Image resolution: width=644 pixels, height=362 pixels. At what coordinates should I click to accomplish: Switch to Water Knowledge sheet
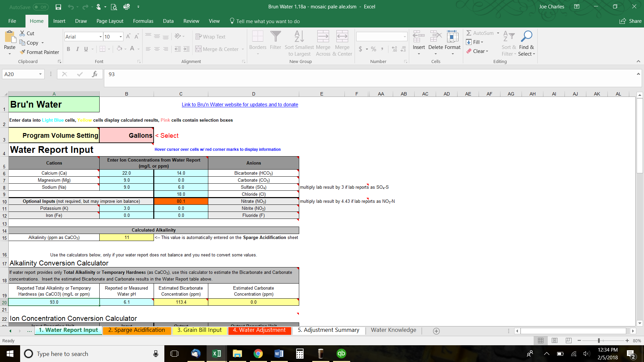393,330
